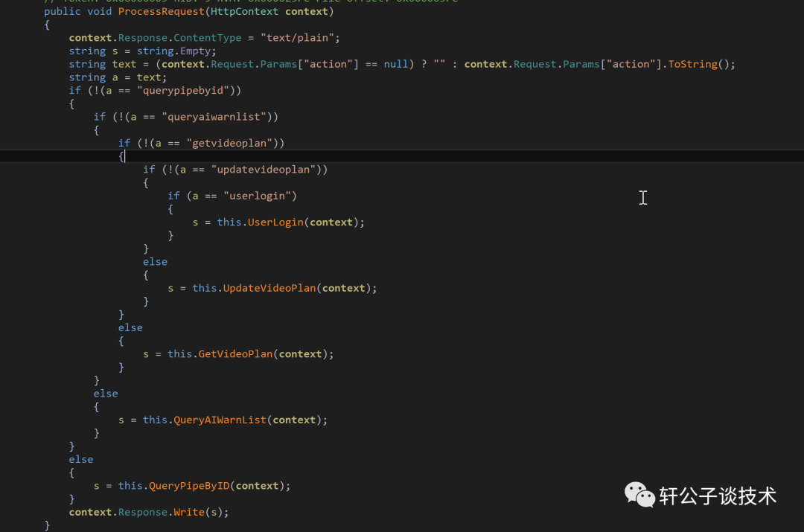Click the "updatevideoplan" string literal

[x=266, y=170]
